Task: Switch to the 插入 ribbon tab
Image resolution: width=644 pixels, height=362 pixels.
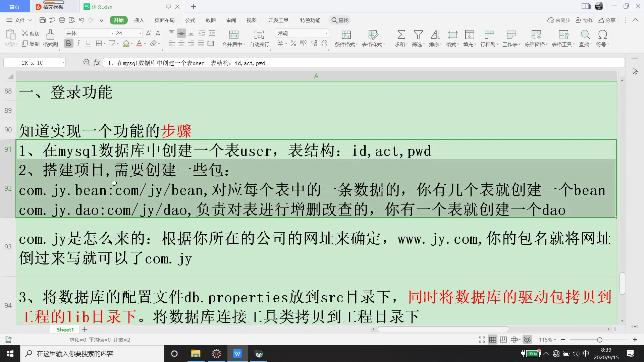Action: click(139, 20)
